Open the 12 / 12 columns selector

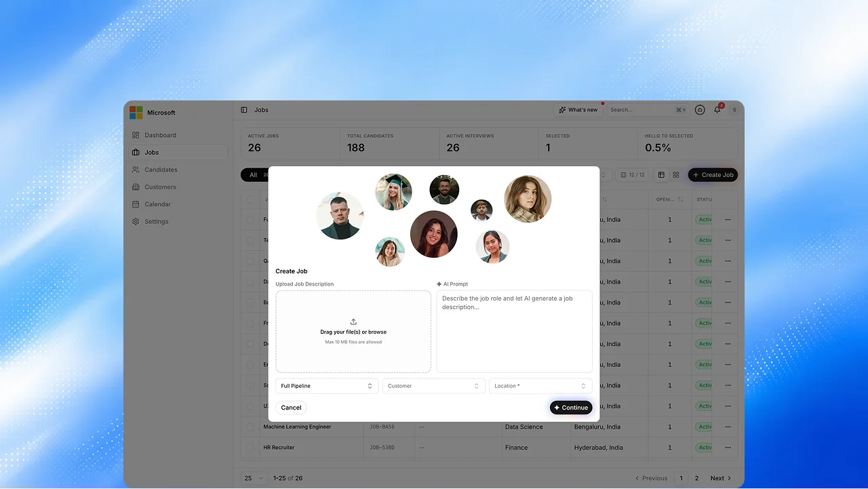(x=632, y=175)
